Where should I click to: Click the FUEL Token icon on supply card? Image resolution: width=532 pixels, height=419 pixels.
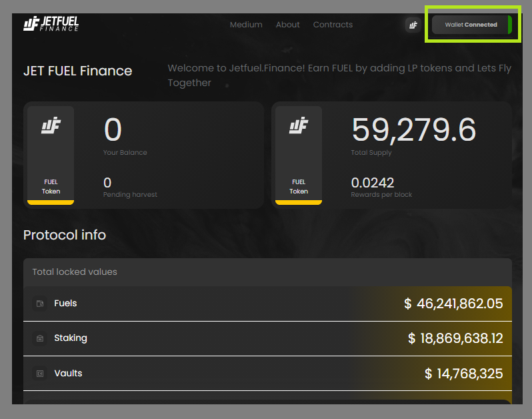tap(299, 125)
